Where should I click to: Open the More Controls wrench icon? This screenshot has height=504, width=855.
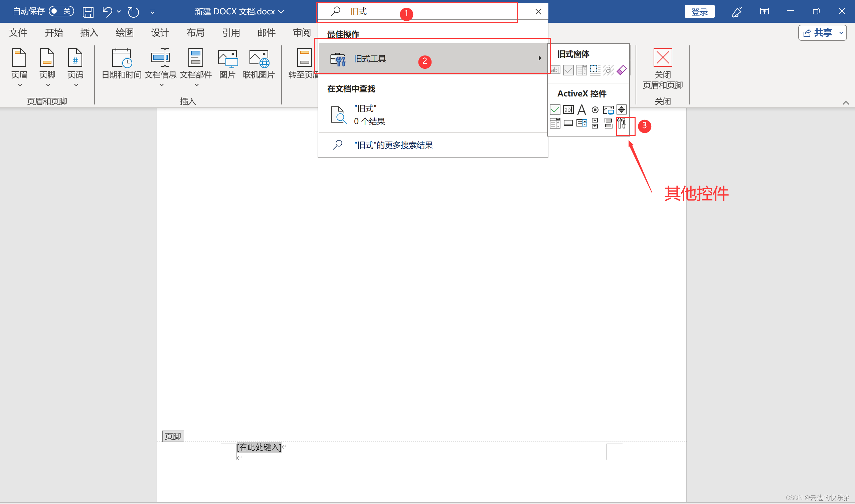click(x=622, y=123)
